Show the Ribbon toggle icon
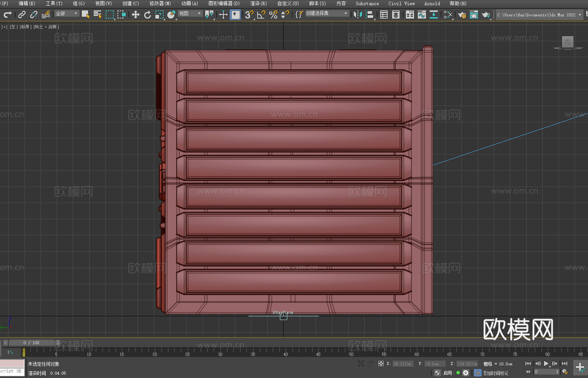 [410, 14]
